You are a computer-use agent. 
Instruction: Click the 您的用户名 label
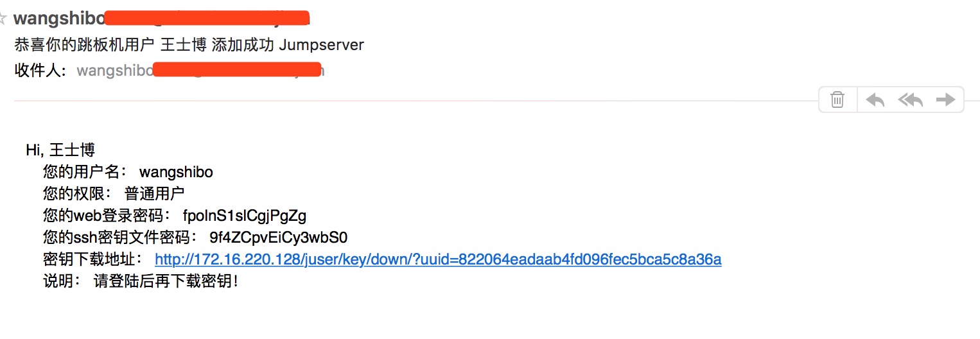click(x=85, y=172)
